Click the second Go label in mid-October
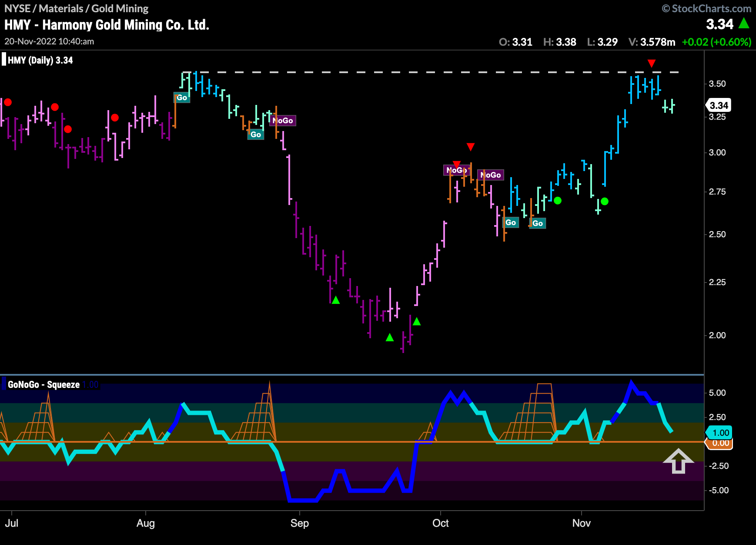This screenshot has width=756, height=545. pyautogui.click(x=538, y=223)
